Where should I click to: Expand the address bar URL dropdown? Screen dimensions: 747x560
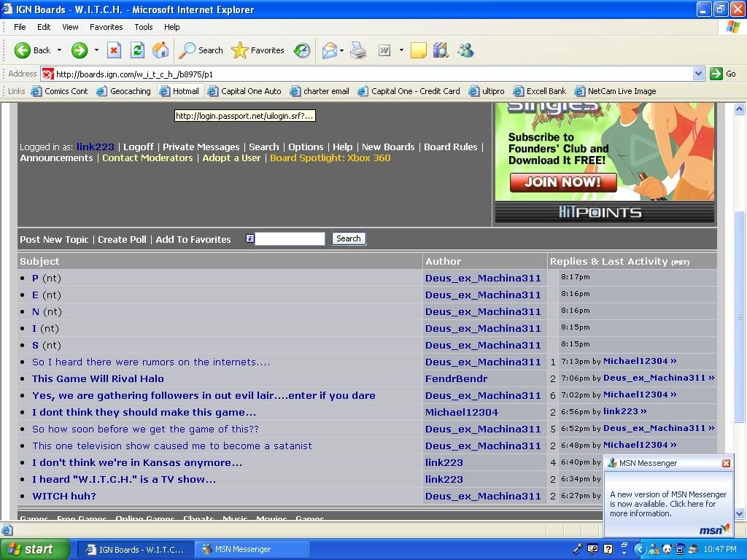698,74
